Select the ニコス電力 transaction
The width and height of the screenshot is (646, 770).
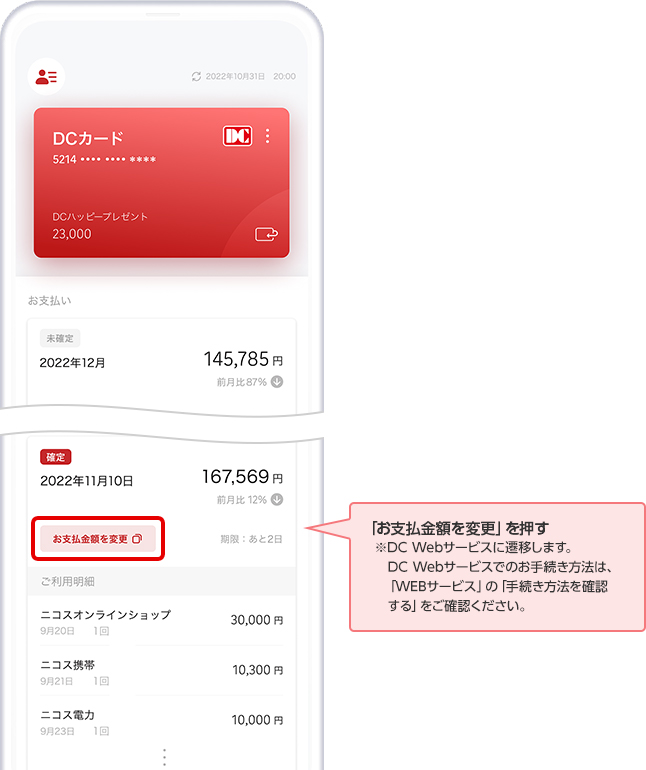tap(161, 721)
